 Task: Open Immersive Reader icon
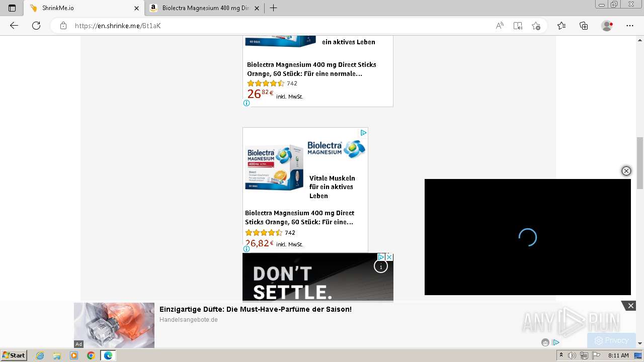(x=518, y=26)
